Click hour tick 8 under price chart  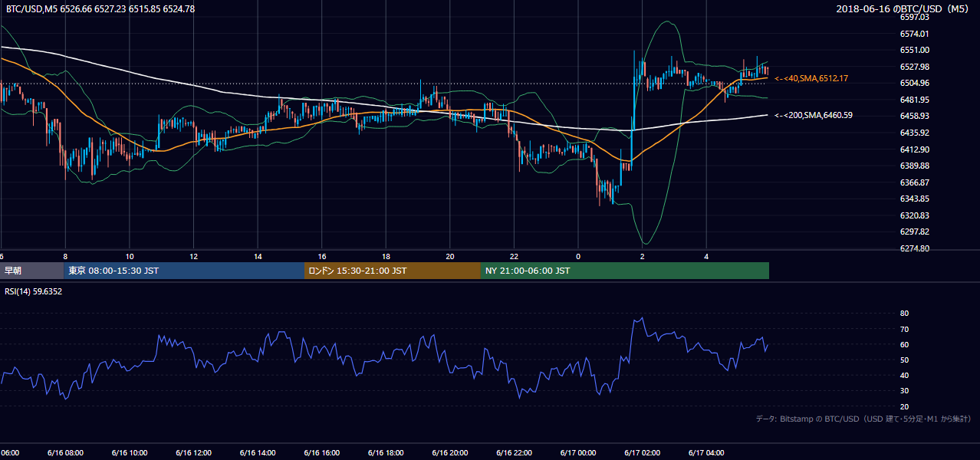click(x=65, y=256)
